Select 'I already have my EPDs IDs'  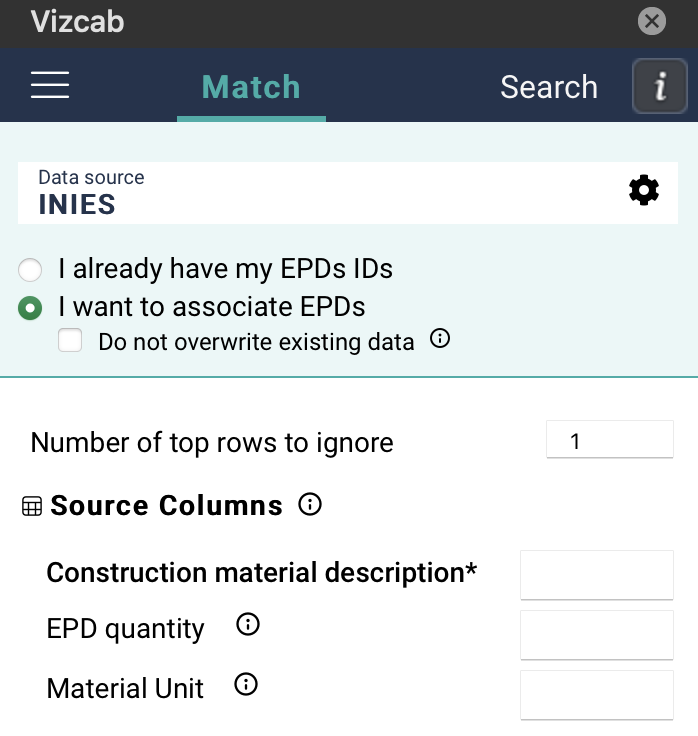(31, 270)
